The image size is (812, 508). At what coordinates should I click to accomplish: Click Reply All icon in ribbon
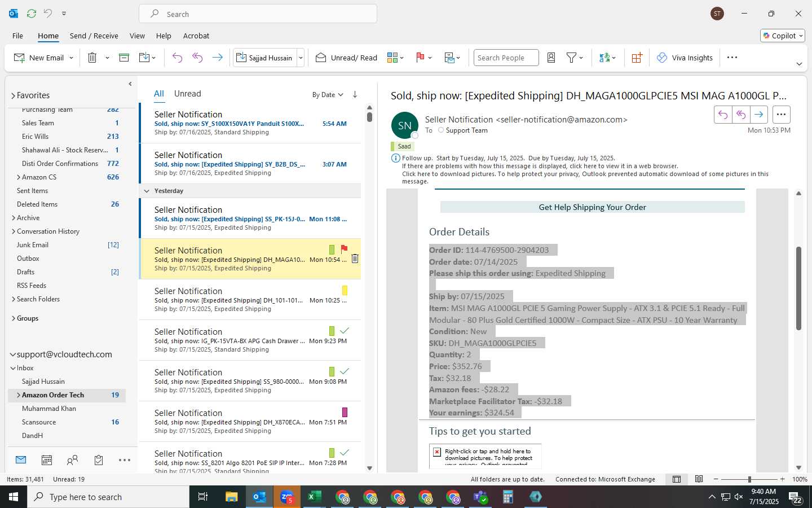[x=197, y=58]
